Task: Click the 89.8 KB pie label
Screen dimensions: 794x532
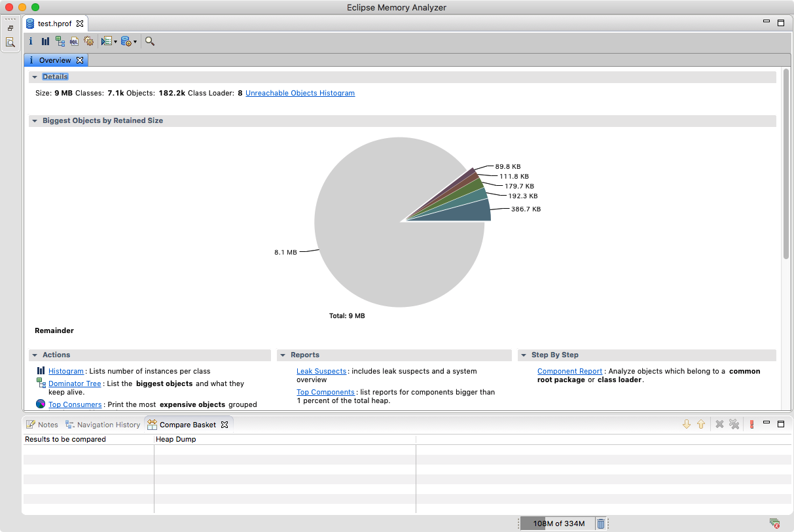Action: coord(508,167)
